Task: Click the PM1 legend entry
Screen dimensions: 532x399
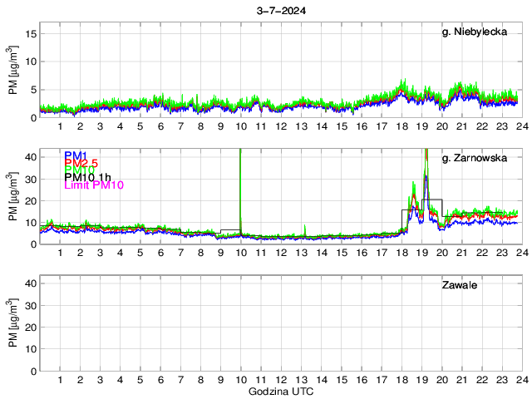Action: coord(76,155)
